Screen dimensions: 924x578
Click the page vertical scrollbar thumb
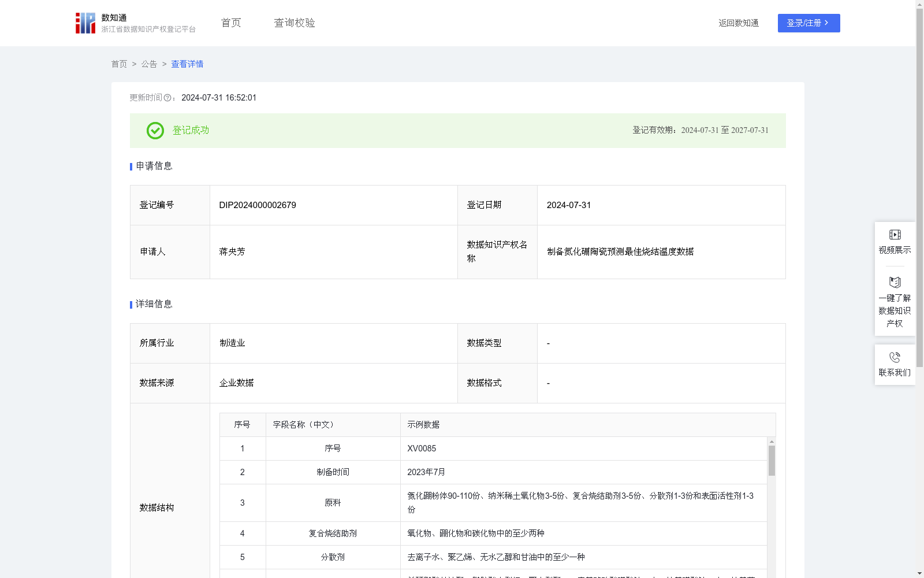pyautogui.click(x=919, y=188)
